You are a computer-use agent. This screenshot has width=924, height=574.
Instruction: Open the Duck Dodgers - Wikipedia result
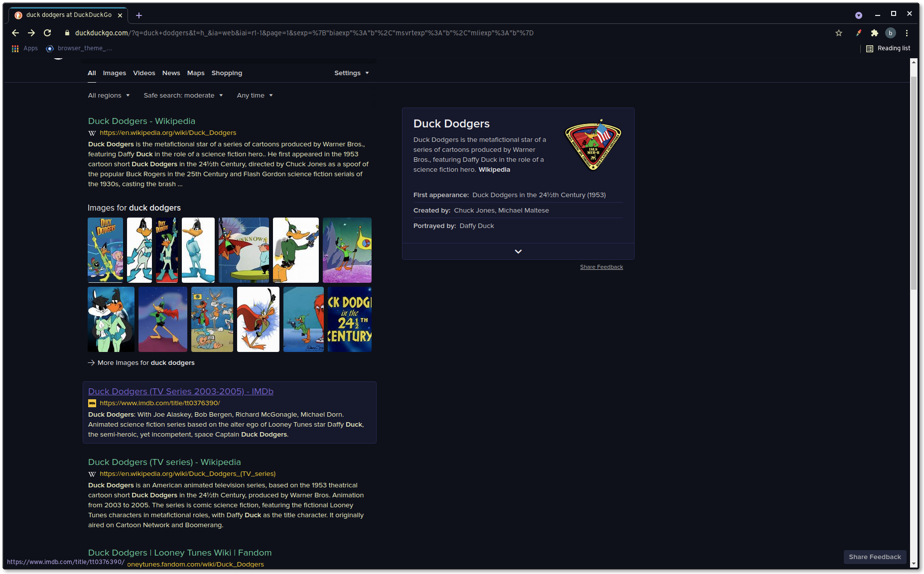coord(141,121)
